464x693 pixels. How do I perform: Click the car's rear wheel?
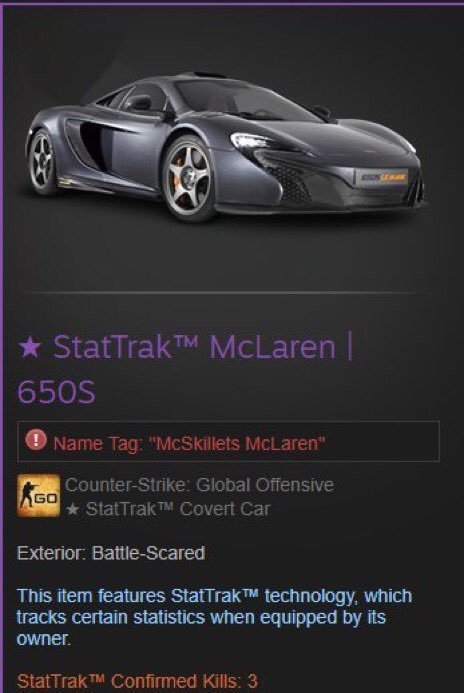(42, 162)
